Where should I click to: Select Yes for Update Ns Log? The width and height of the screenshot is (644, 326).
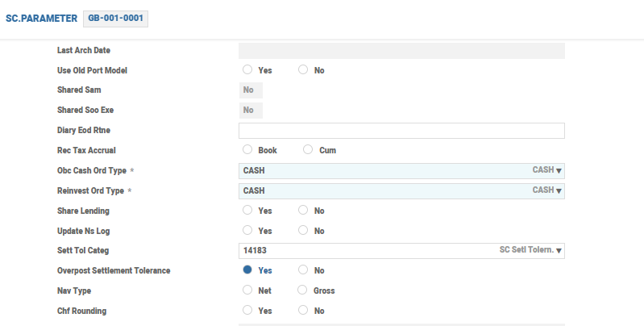247,231
